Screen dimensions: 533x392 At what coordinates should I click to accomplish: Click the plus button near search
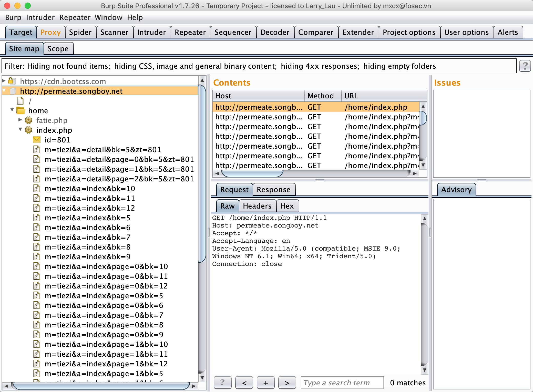click(265, 383)
